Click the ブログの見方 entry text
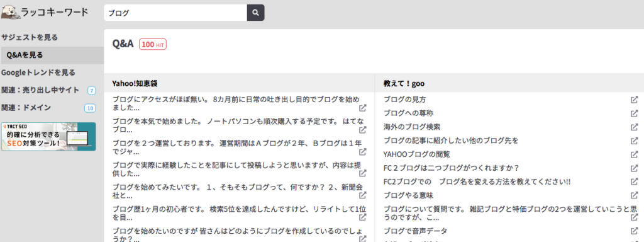 point(404,100)
